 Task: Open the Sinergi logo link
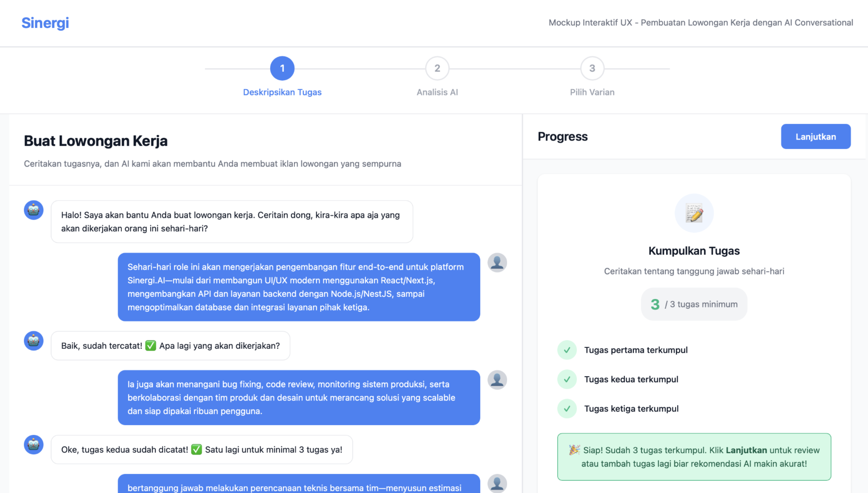(x=45, y=23)
